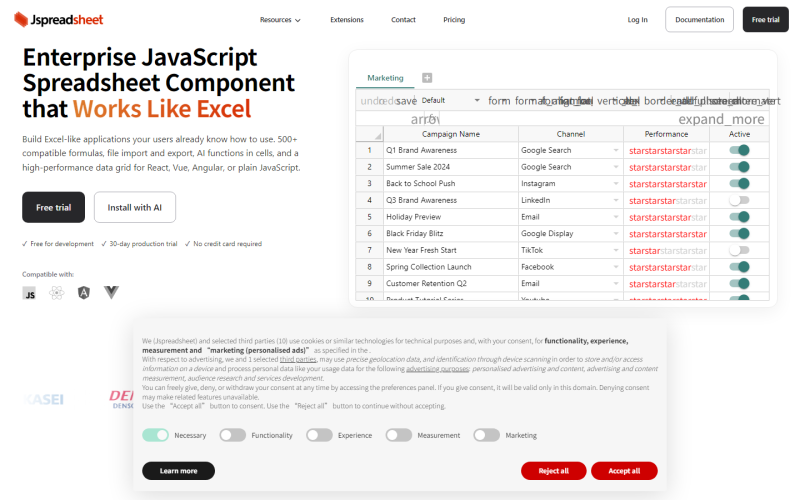
Task: Click the undo icon in spreadsheet toolbar
Action: point(369,101)
